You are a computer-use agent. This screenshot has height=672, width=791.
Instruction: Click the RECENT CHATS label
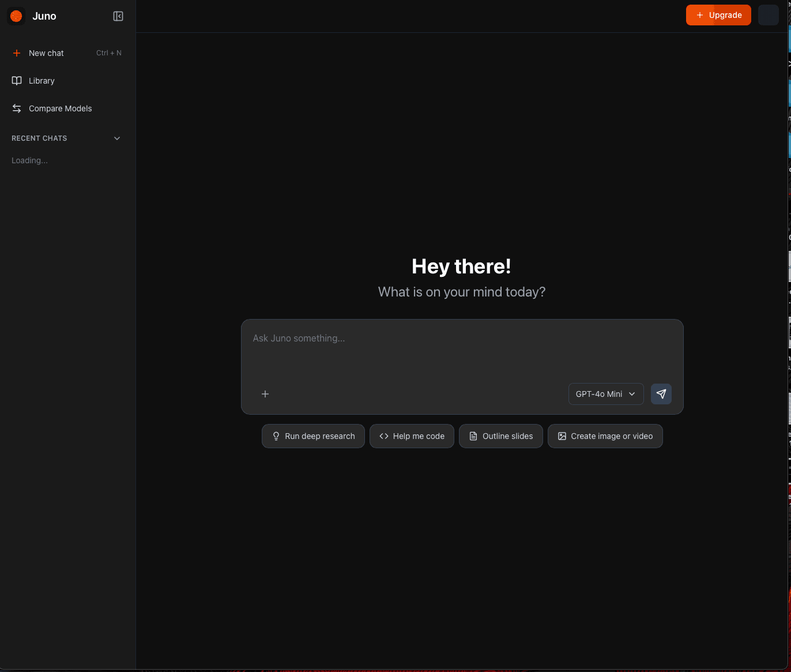click(x=39, y=138)
